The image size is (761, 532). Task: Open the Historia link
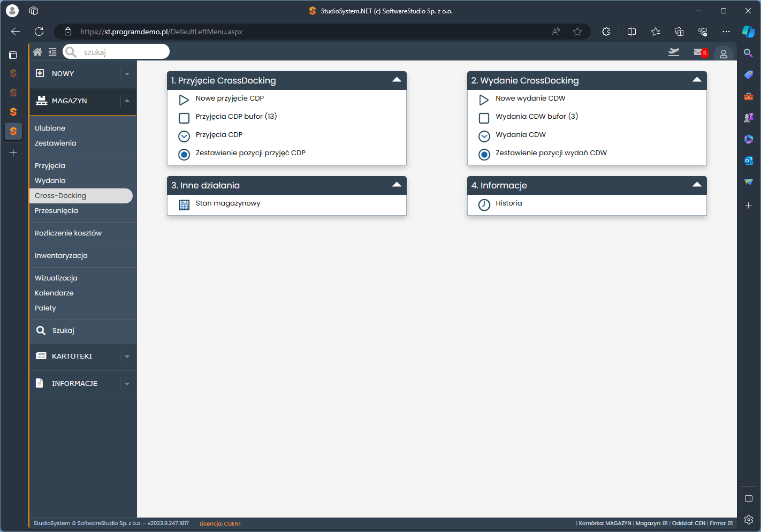click(509, 203)
